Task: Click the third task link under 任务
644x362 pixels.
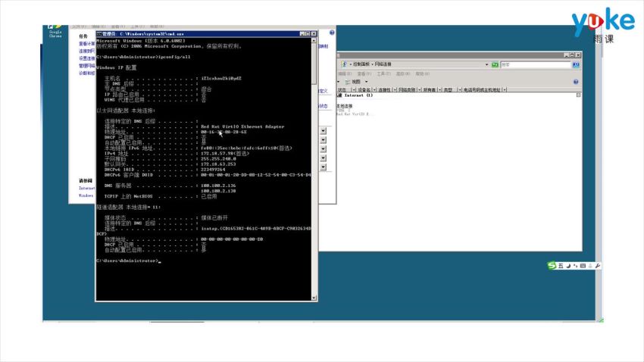Action: [86, 58]
